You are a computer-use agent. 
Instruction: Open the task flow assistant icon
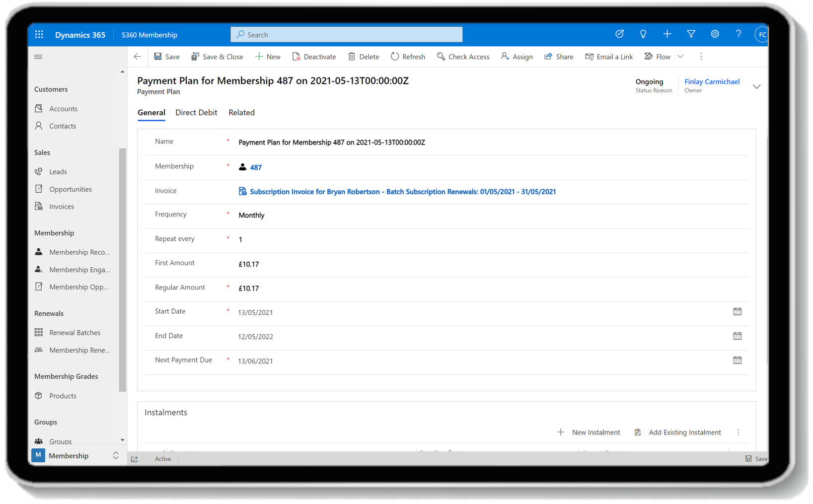pyautogui.click(x=619, y=34)
